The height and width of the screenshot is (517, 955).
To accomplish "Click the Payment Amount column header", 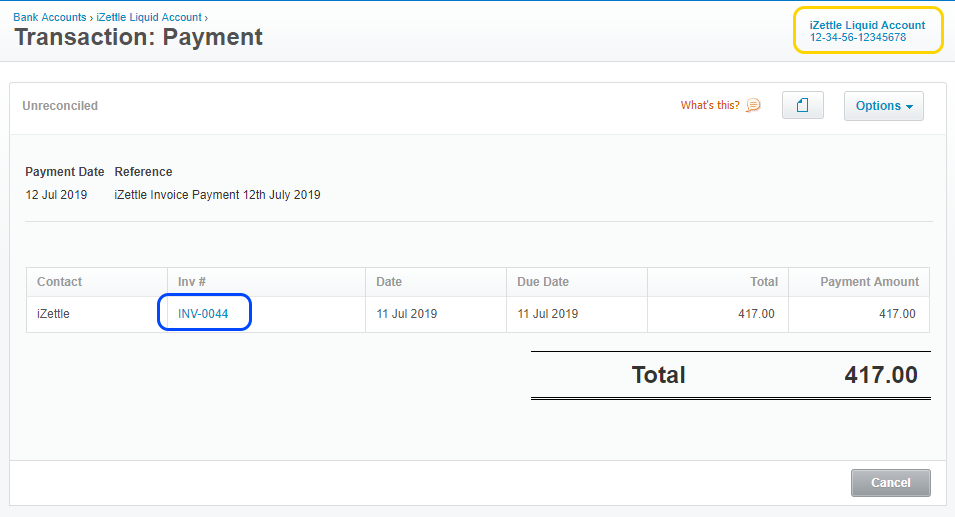I will click(x=867, y=282).
